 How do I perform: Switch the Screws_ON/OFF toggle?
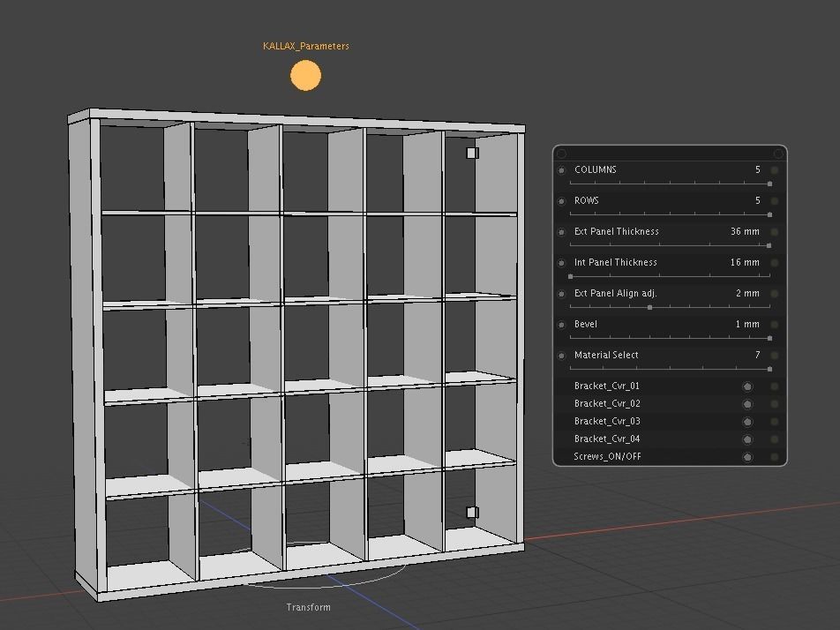pyautogui.click(x=748, y=456)
